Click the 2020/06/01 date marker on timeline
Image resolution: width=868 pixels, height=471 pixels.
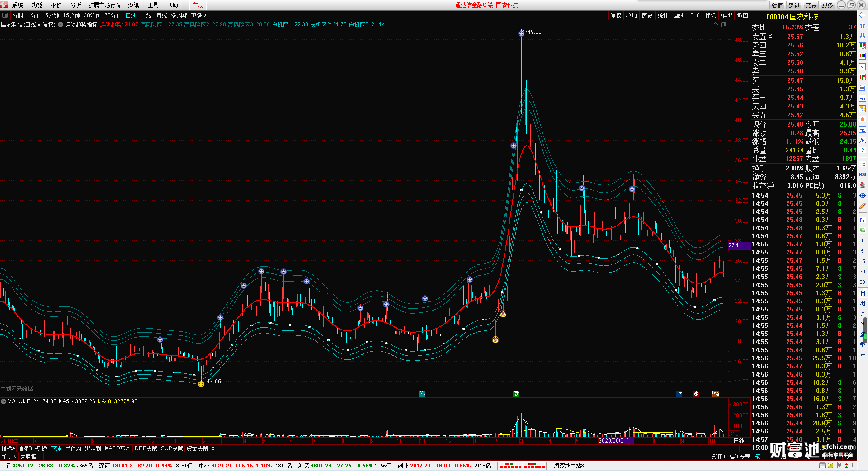tap(615, 441)
